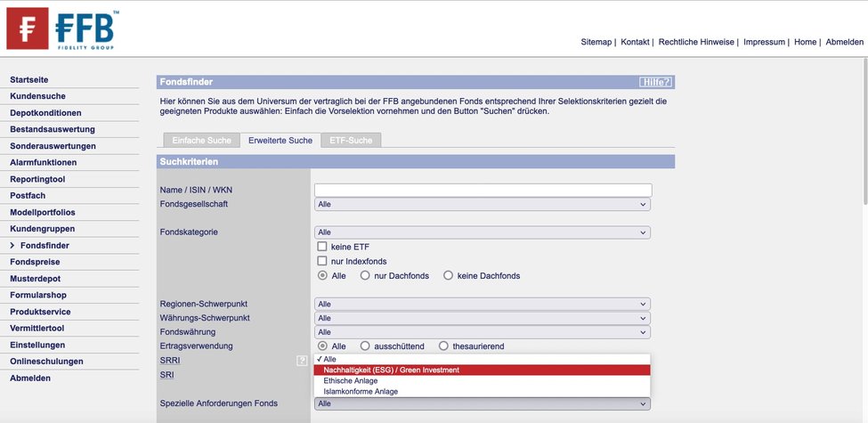Screen dimensions: 868x423
Task: Open the Fondsgesellschaft dropdown
Action: coord(483,204)
